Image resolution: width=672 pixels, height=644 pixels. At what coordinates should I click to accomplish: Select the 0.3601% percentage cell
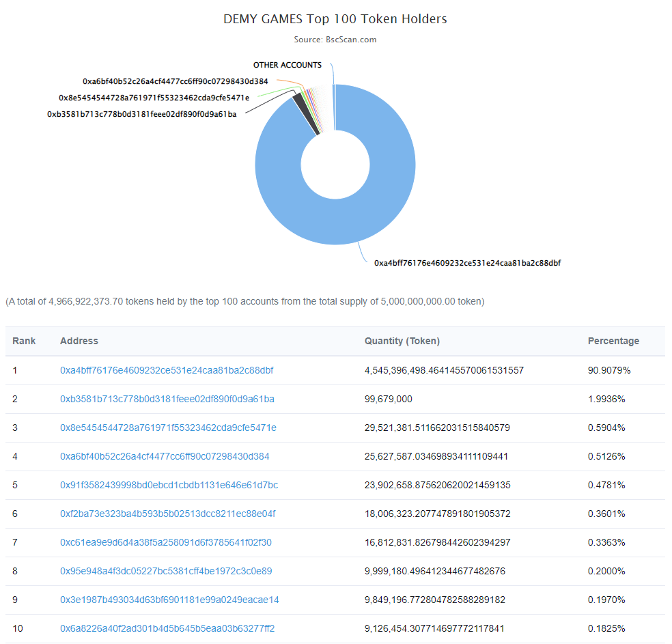pos(606,514)
